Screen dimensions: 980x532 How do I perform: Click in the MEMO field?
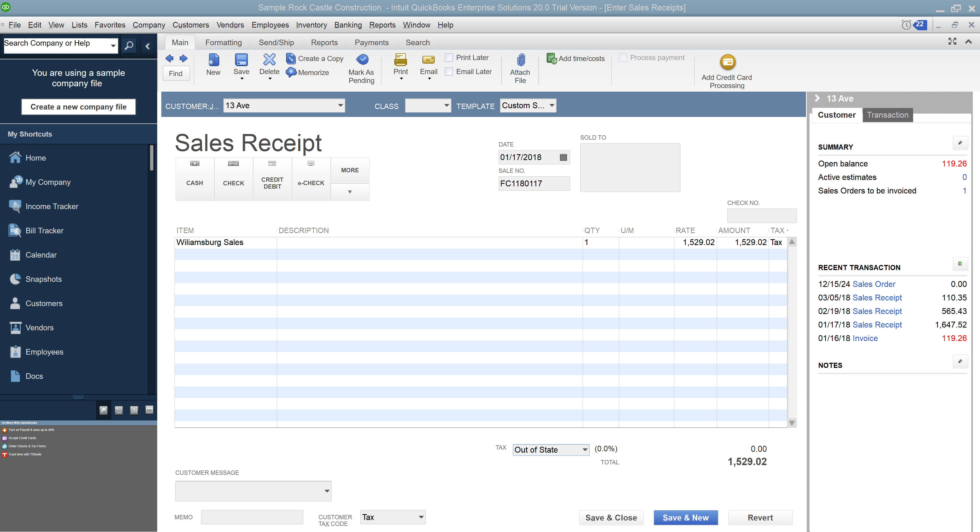click(252, 517)
